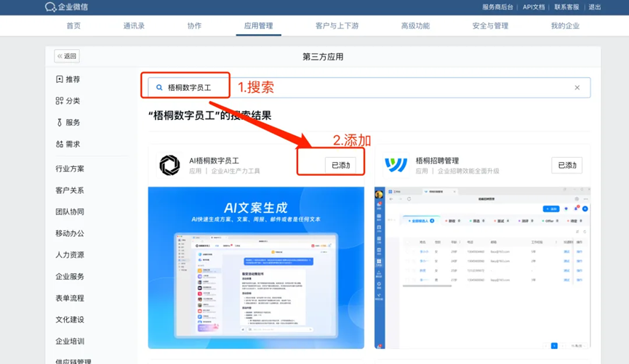The image size is (629, 364).
Task: Click the 需求 sidebar icon
Action: pyautogui.click(x=60, y=144)
